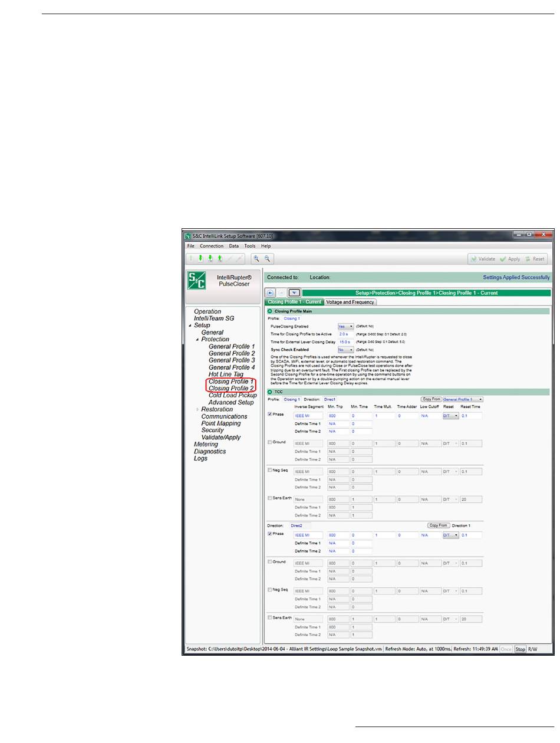This screenshot has width=560, height=743.
Task: Uncheck the Direct2 Phase checkbox
Action: click(270, 534)
